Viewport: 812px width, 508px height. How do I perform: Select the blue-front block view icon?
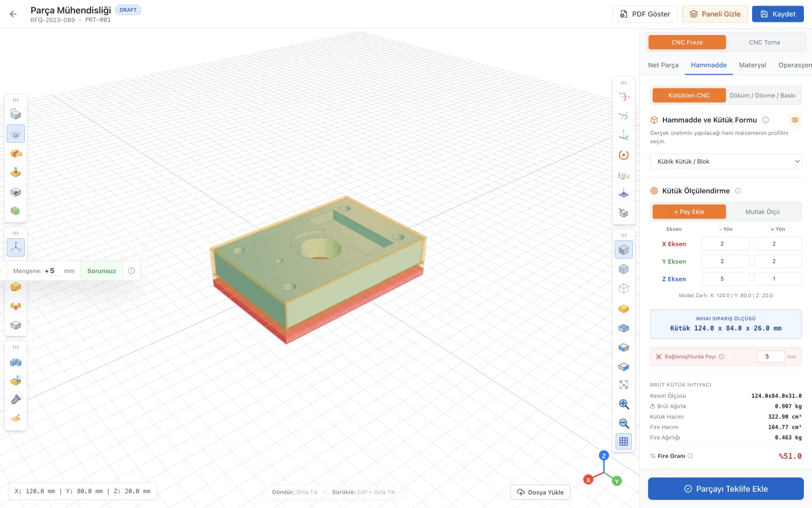click(624, 347)
